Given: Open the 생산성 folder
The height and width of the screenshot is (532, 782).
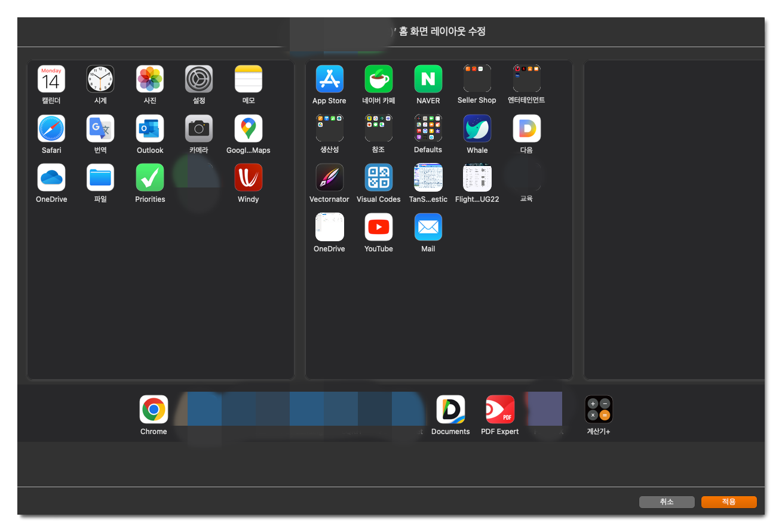Looking at the screenshot, I should pos(330,128).
